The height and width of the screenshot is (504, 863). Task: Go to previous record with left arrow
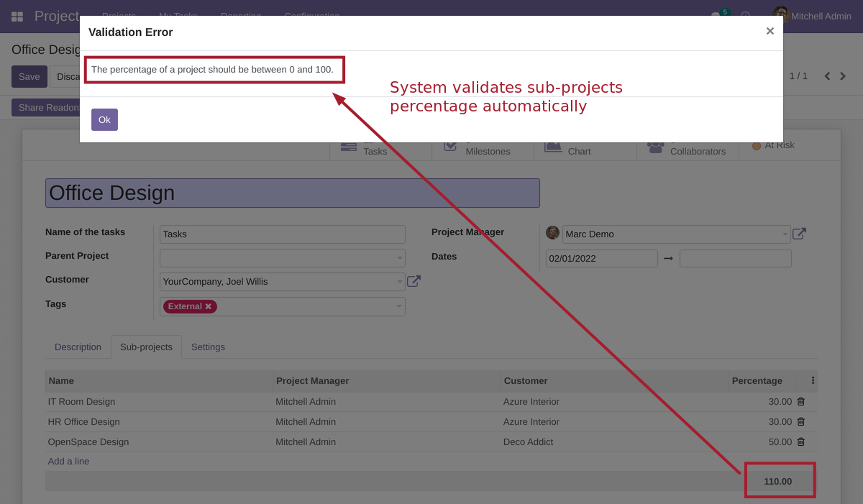pos(827,75)
